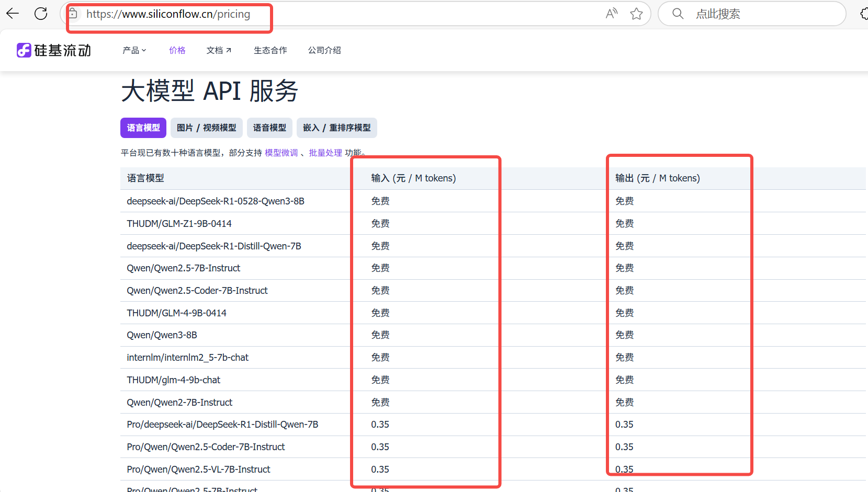Select Qwen/Qwen2.5-Coder-7B-Instruct free model name
The width and height of the screenshot is (868, 492).
pos(197,291)
